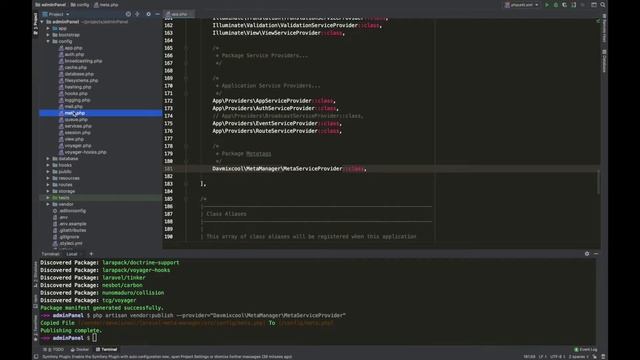Select session.php in the project tree
The width and height of the screenshot is (640, 360).
(x=75, y=133)
